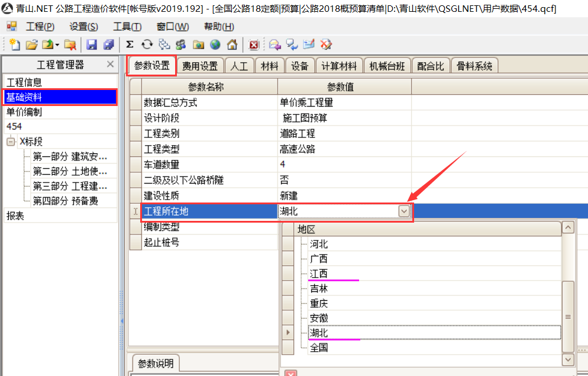Open 第一部分 建筑安装 tree item
The height and width of the screenshot is (376, 588).
[70, 157]
